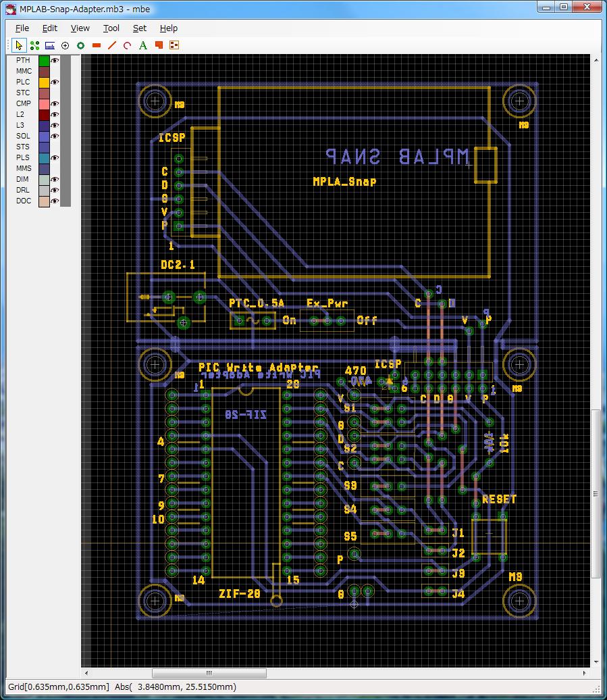This screenshot has height=700, width=607.
Task: Open the Help menu
Action: click(x=169, y=28)
